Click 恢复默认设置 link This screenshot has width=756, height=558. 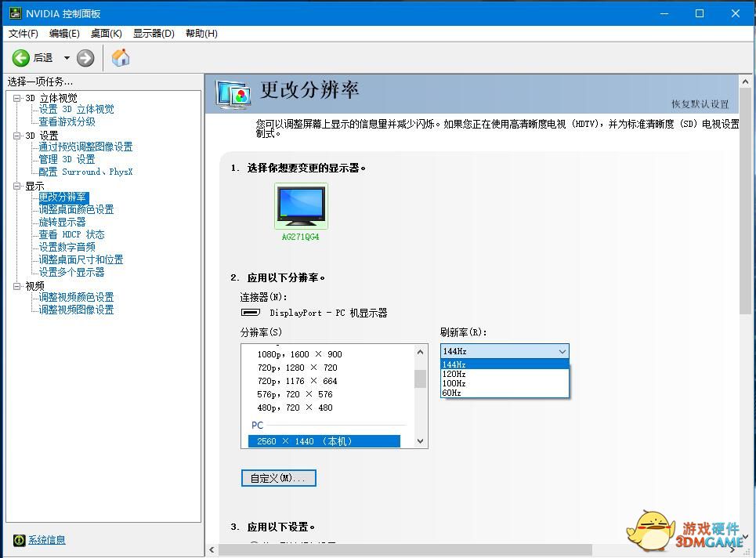[x=700, y=104]
